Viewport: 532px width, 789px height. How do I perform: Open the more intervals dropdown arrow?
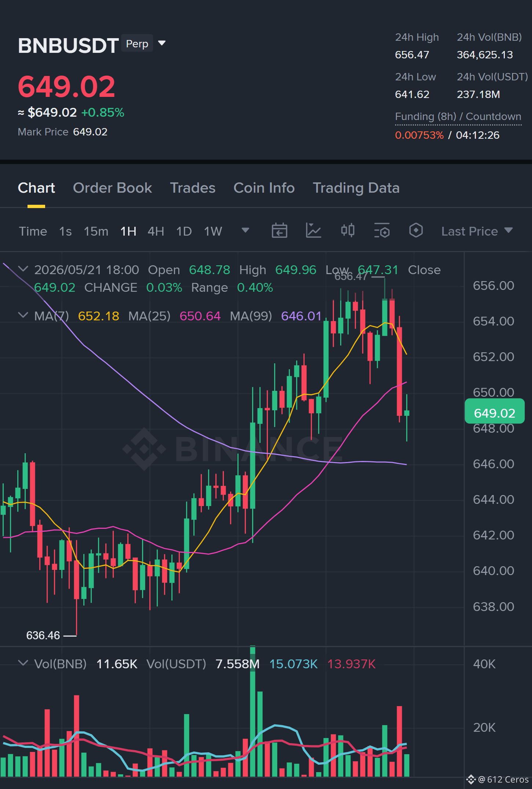click(245, 230)
